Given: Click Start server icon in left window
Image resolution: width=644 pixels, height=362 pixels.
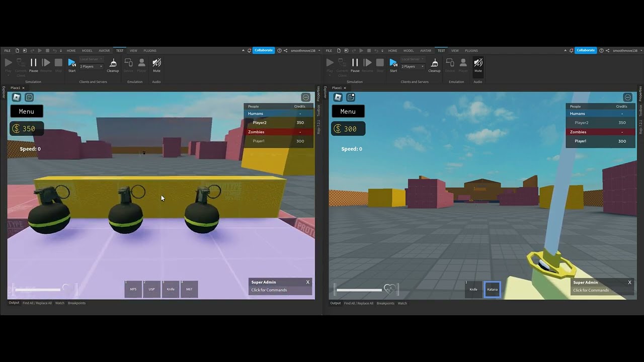Looking at the screenshot, I should pos(72,65).
